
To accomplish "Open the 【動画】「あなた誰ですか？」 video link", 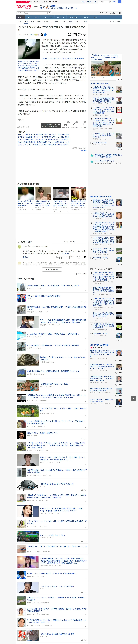I will pyautogui.click(x=63, y=58).
